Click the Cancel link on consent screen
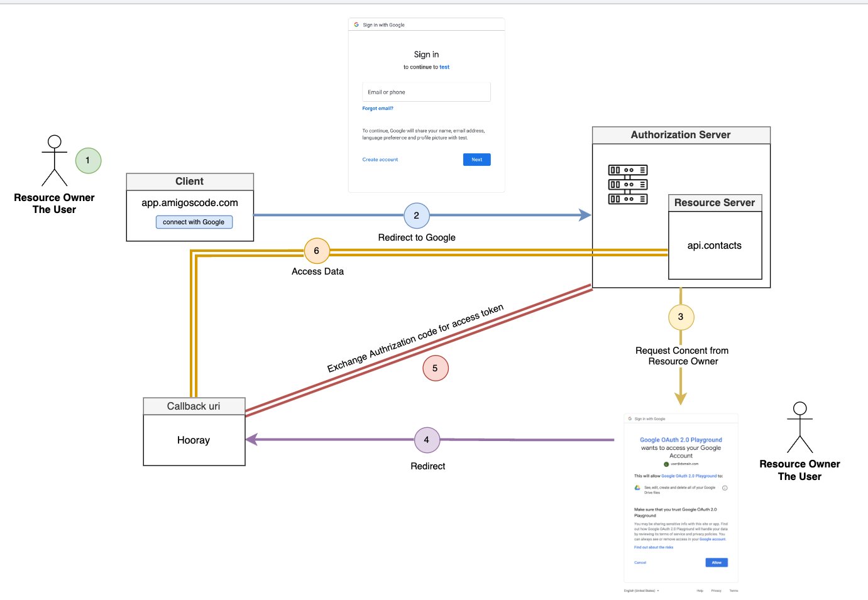 point(640,562)
